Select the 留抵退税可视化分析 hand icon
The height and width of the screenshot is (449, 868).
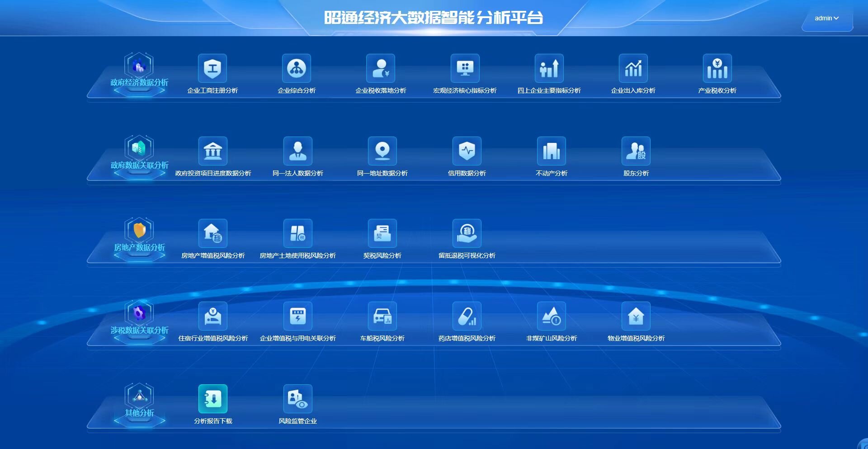(467, 233)
